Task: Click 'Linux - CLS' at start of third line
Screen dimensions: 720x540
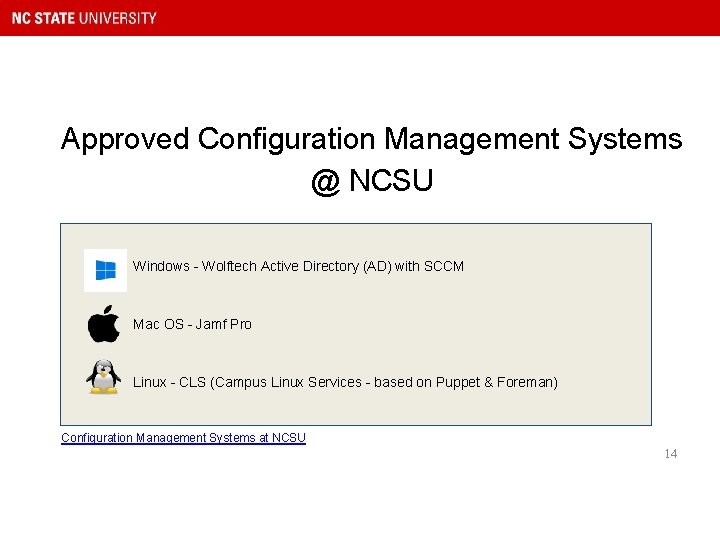Action: (169, 382)
